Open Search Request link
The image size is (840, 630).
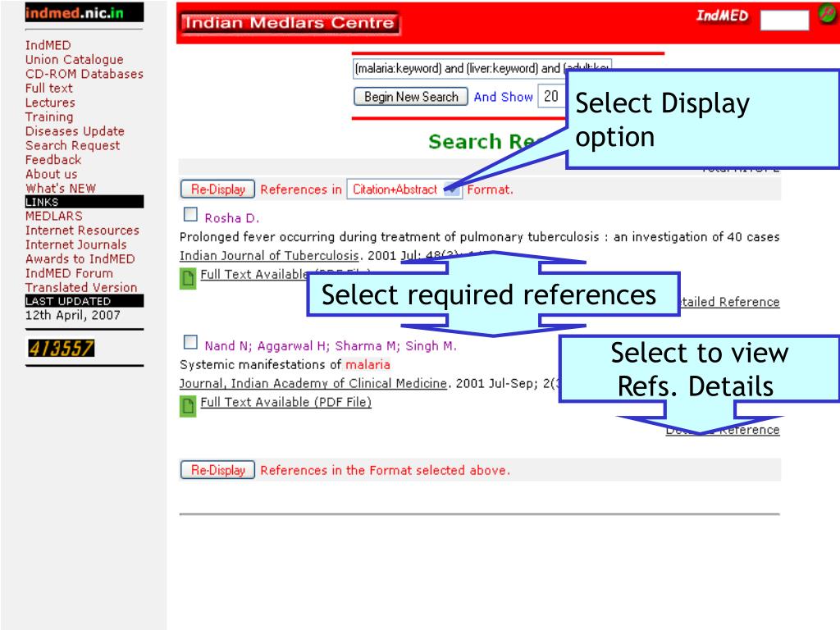point(73,146)
